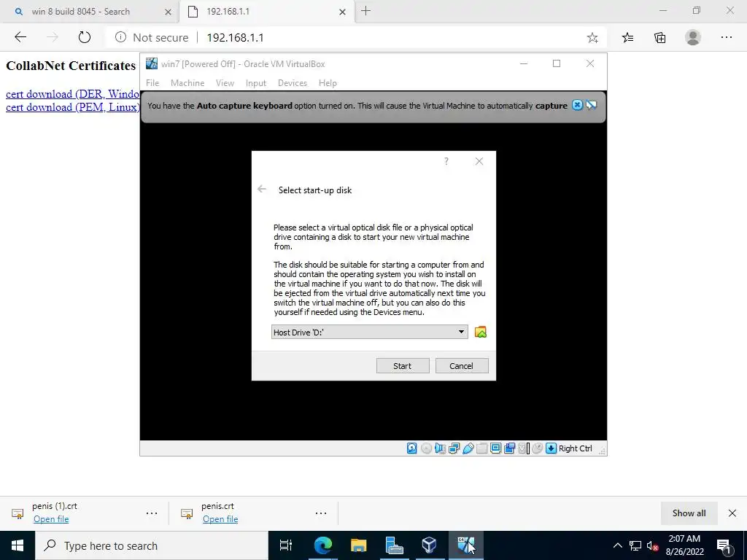This screenshot has width=747, height=560.
Task: Click the CPU virtualization status indicator icon
Action: click(524, 448)
